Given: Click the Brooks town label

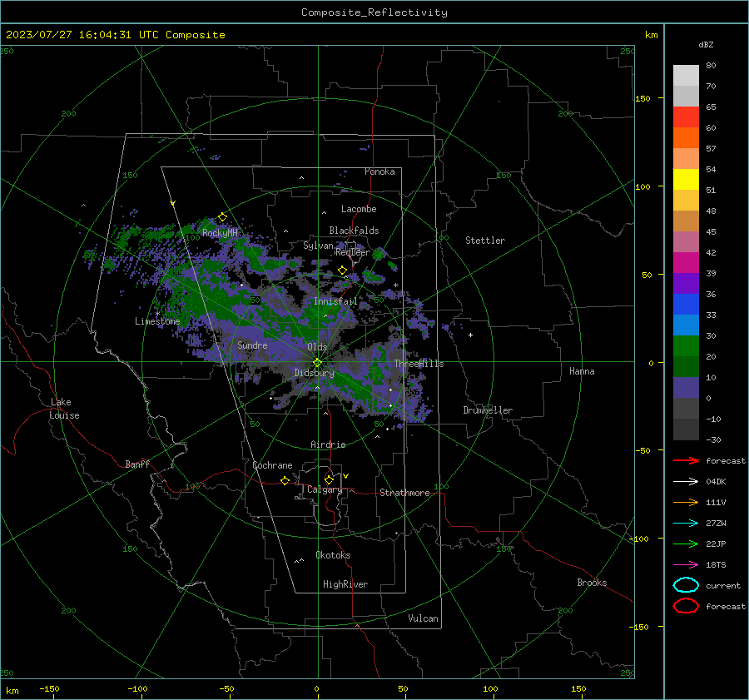Looking at the screenshot, I should (592, 583).
